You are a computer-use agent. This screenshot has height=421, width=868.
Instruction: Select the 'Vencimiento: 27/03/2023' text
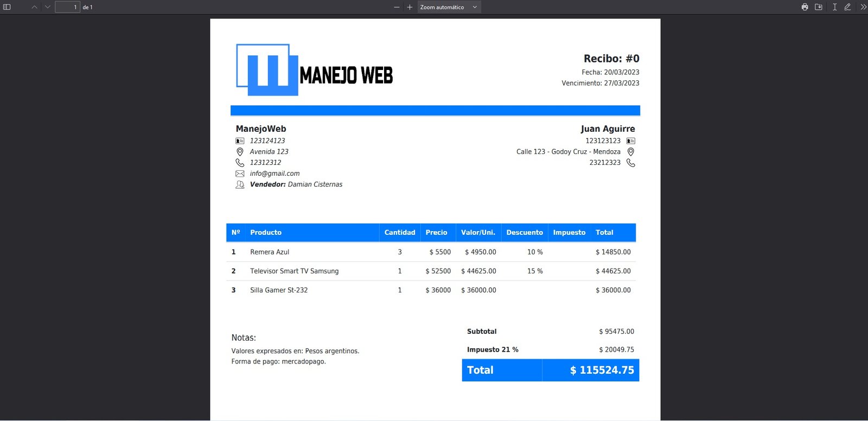click(601, 83)
